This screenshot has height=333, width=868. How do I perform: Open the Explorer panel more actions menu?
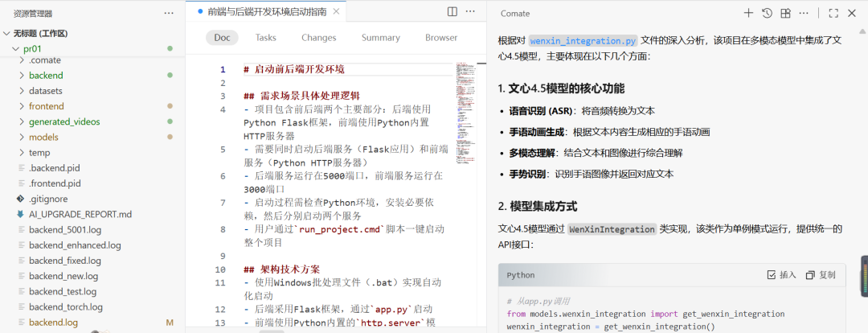click(x=169, y=13)
